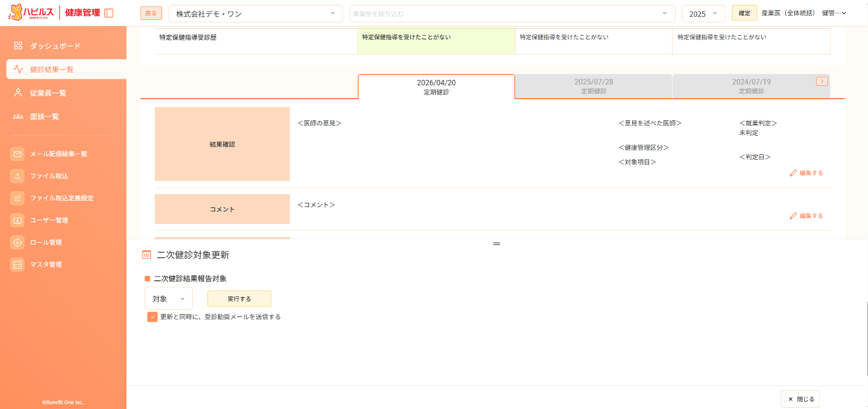Open the 対象 selection dropdown
The image size is (868, 409).
tap(169, 299)
